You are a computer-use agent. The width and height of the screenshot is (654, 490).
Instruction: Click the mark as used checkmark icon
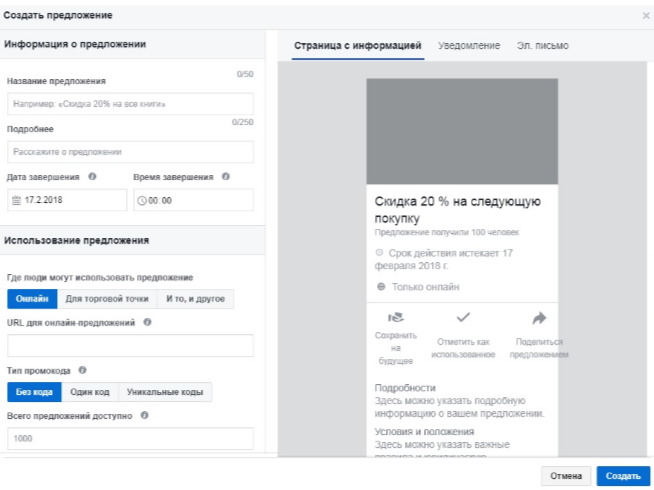click(463, 318)
